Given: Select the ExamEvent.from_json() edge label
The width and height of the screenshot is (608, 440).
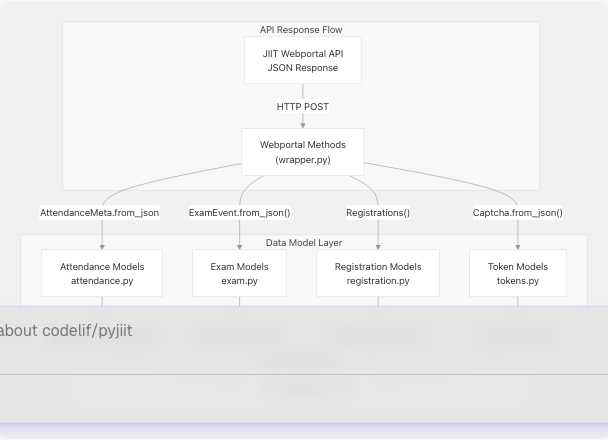Looking at the screenshot, I should pyautogui.click(x=239, y=213).
